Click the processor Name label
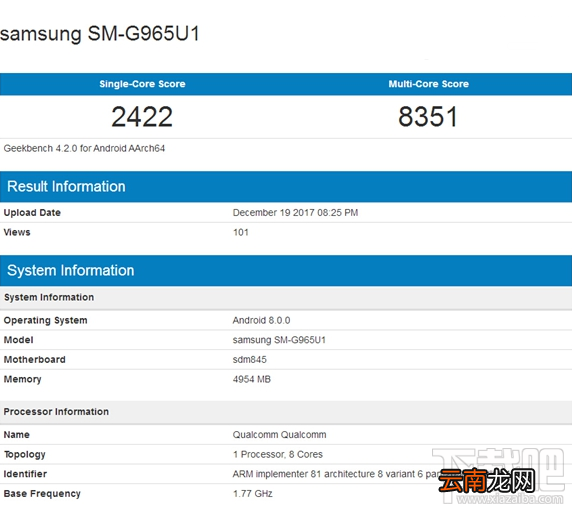Image resolution: width=572 pixels, height=509 pixels. 16,435
